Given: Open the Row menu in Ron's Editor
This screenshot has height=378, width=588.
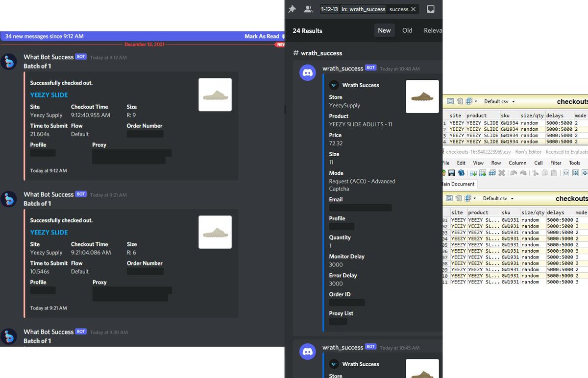Looking at the screenshot, I should 496,163.
